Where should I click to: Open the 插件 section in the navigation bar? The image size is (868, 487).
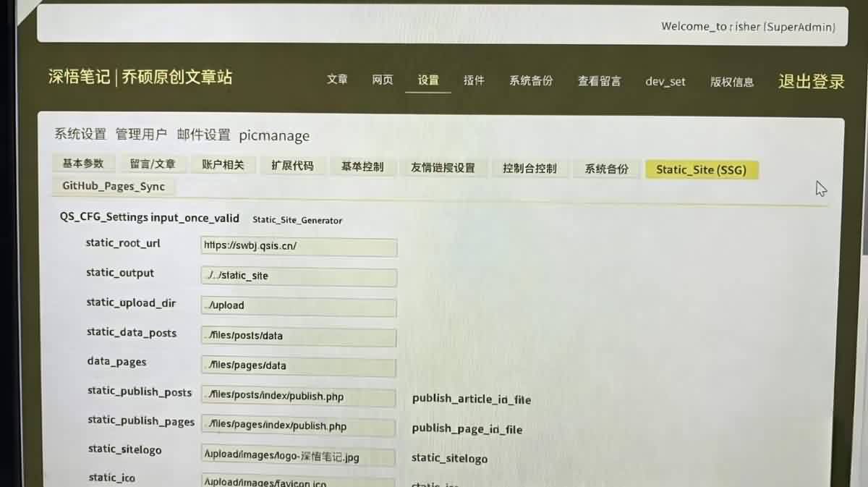[x=474, y=80]
